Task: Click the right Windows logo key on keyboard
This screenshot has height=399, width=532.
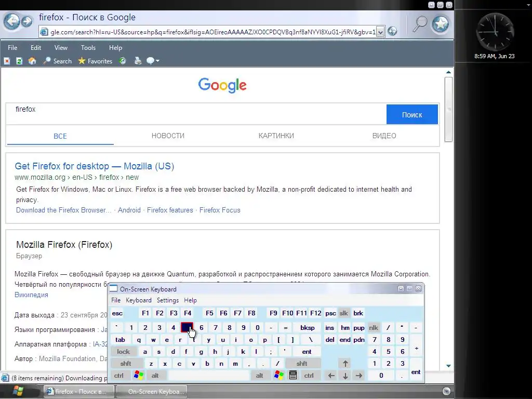Action: click(x=279, y=375)
